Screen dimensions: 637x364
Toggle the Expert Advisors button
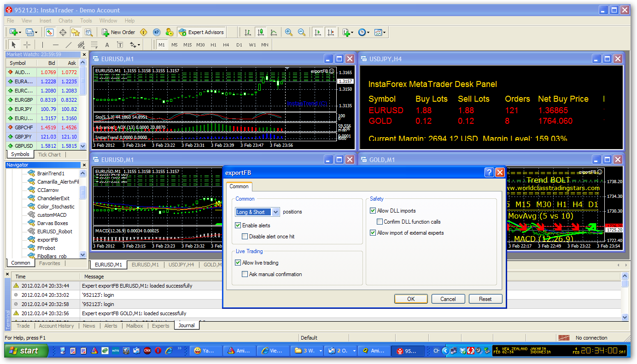click(201, 32)
